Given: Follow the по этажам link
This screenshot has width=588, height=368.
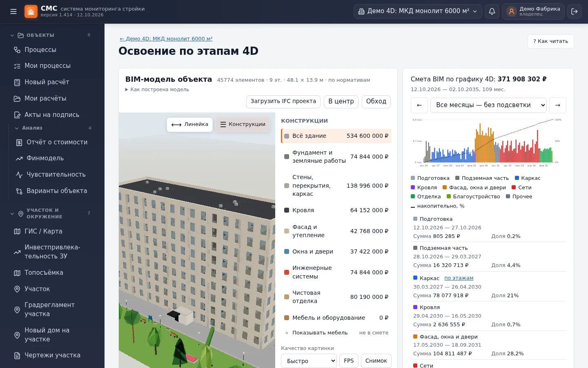Looking at the screenshot, I should 459,278.
